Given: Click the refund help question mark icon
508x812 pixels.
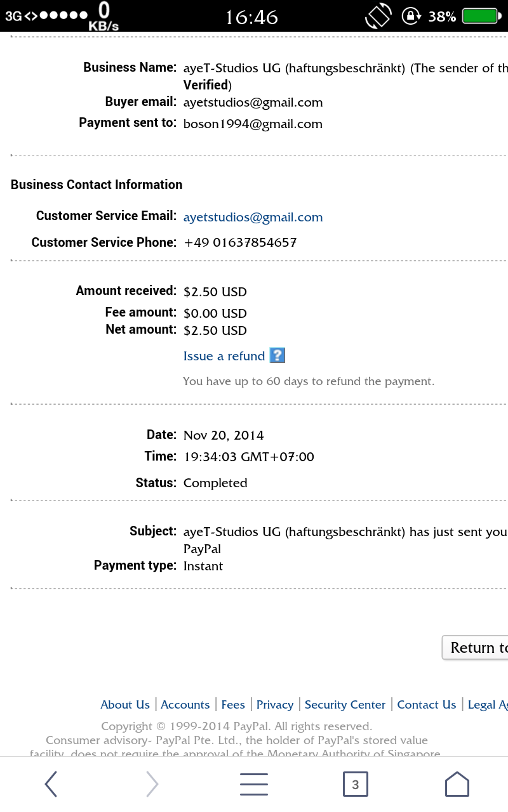Looking at the screenshot, I should pyautogui.click(x=277, y=355).
